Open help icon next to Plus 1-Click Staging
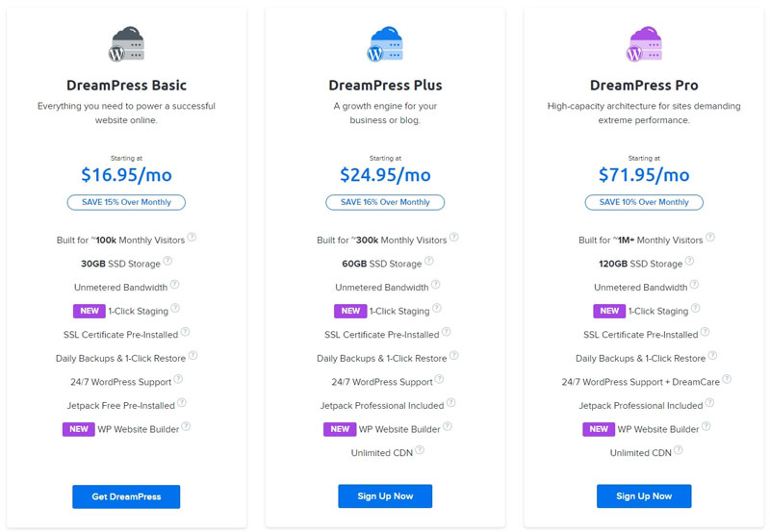The height and width of the screenshot is (532, 770). [x=437, y=308]
